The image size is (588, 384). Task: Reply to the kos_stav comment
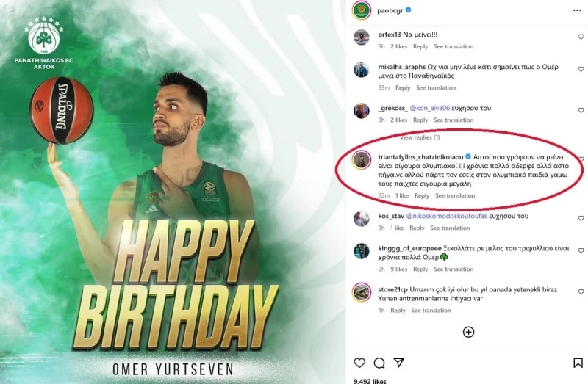pyautogui.click(x=417, y=228)
